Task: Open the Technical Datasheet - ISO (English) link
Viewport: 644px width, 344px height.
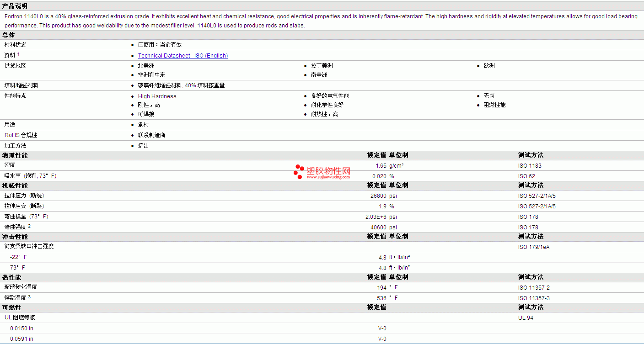Action: click(183, 56)
